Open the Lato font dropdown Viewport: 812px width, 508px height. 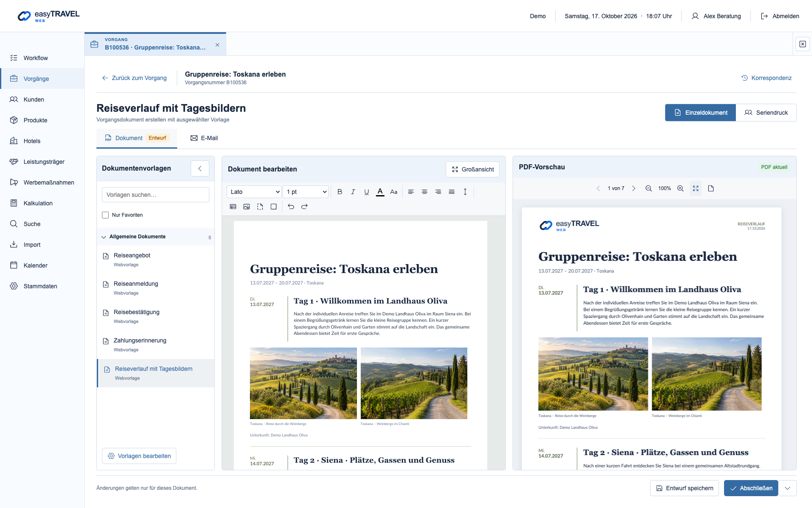tap(254, 192)
